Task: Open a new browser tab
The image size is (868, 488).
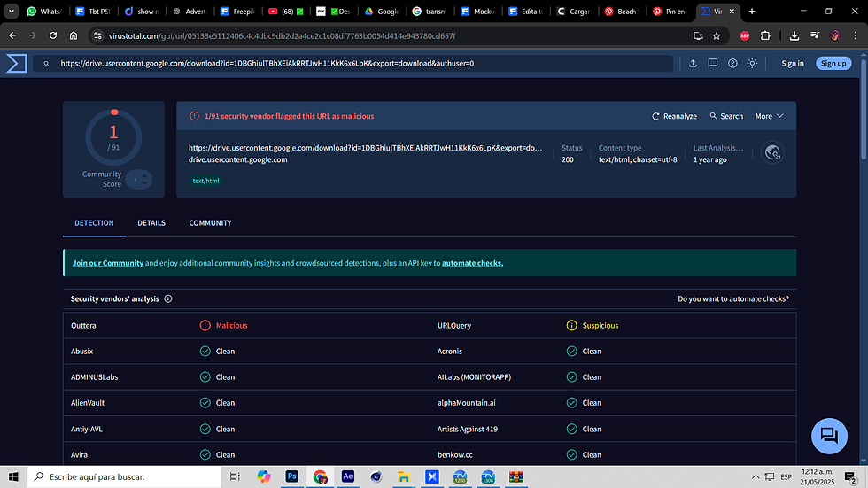Action: (752, 11)
